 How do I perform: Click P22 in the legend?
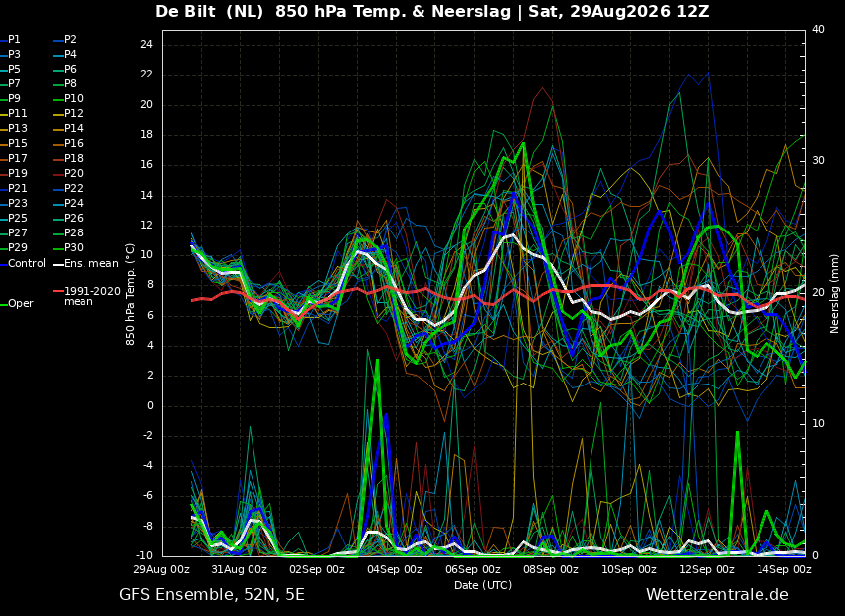coord(68,189)
